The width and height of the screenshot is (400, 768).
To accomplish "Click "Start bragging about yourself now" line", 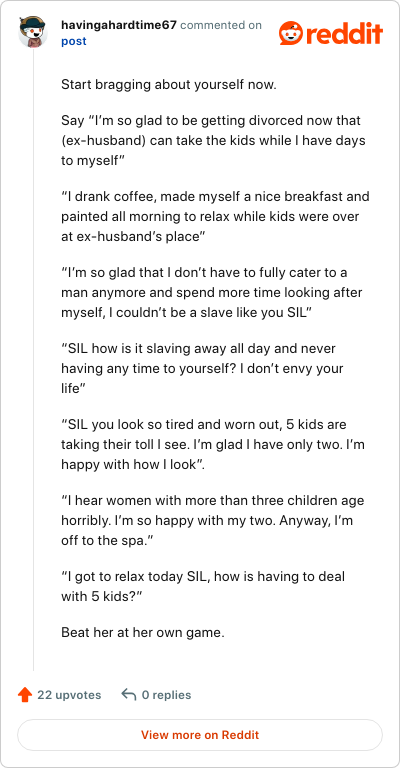I will tap(169, 85).
